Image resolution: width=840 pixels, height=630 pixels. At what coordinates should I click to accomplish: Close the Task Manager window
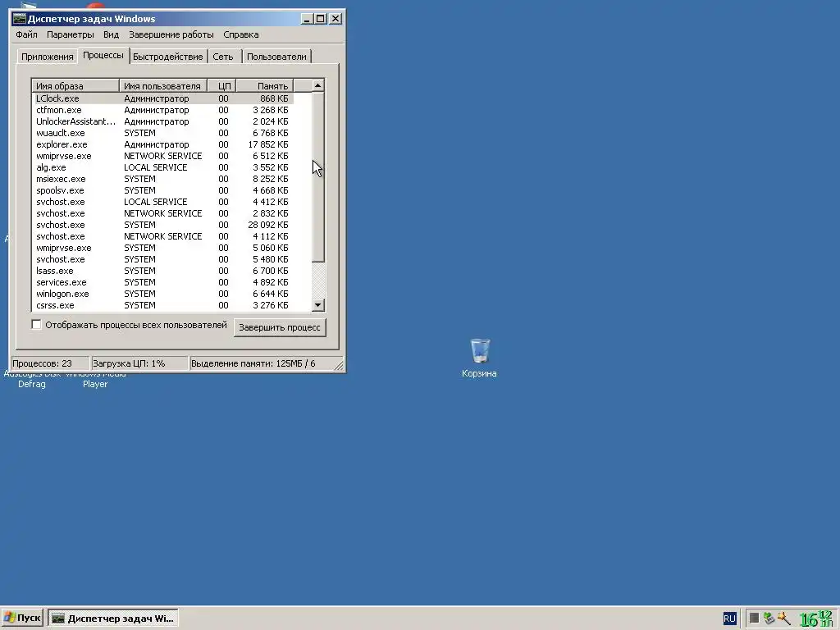pyautogui.click(x=336, y=19)
